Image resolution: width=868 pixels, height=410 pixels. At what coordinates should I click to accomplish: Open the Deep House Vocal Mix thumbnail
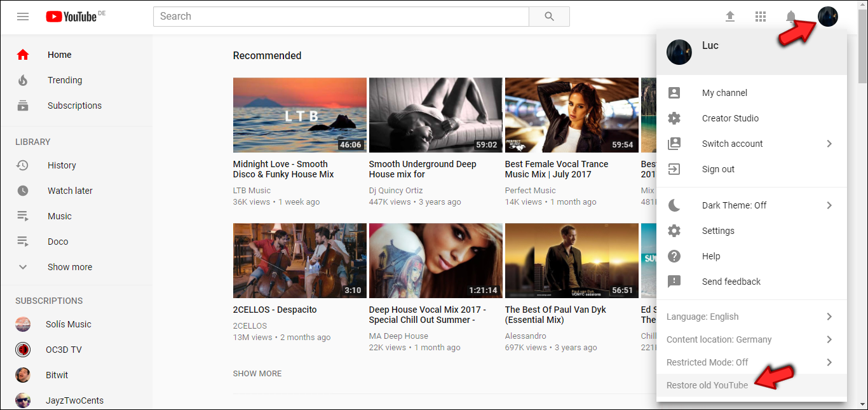[436, 261]
